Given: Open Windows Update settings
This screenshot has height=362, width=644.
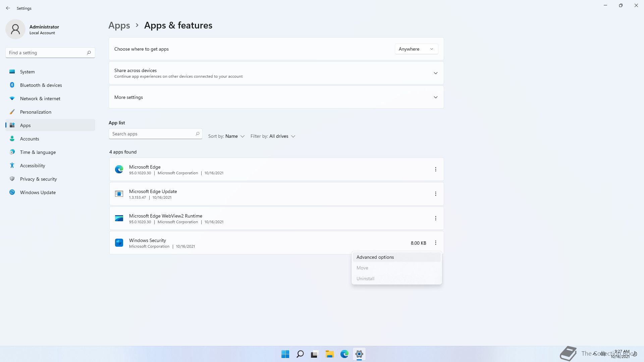Looking at the screenshot, I should [x=50, y=192].
